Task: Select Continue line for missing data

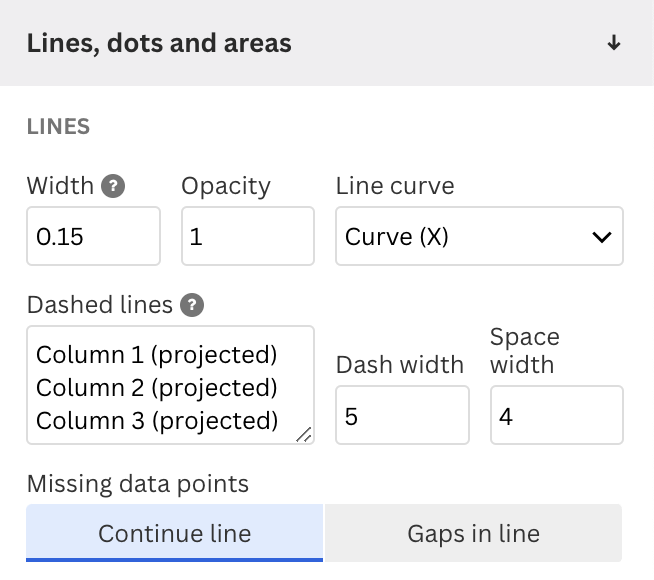Action: [174, 533]
